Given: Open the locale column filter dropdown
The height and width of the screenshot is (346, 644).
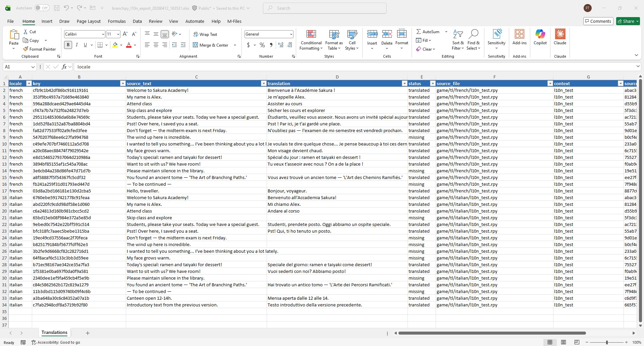Looking at the screenshot, I should [29, 83].
